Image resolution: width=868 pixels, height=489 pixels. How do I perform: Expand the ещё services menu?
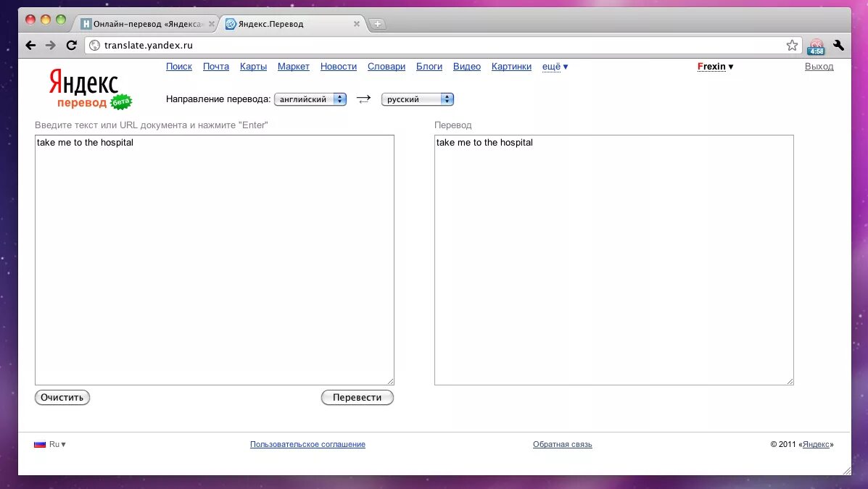click(555, 67)
